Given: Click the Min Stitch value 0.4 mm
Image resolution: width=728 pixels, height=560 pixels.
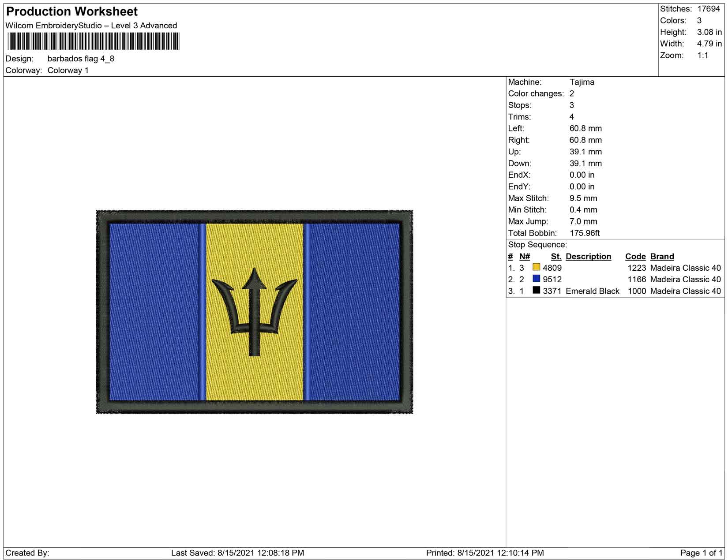Looking at the screenshot, I should (x=583, y=210).
